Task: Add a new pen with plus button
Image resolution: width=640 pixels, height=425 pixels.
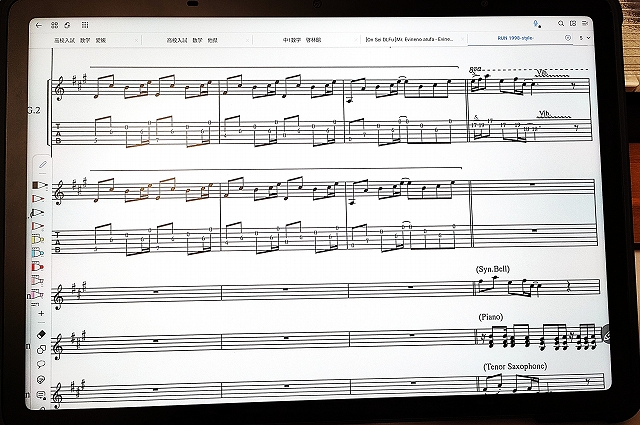Action: coord(40,313)
